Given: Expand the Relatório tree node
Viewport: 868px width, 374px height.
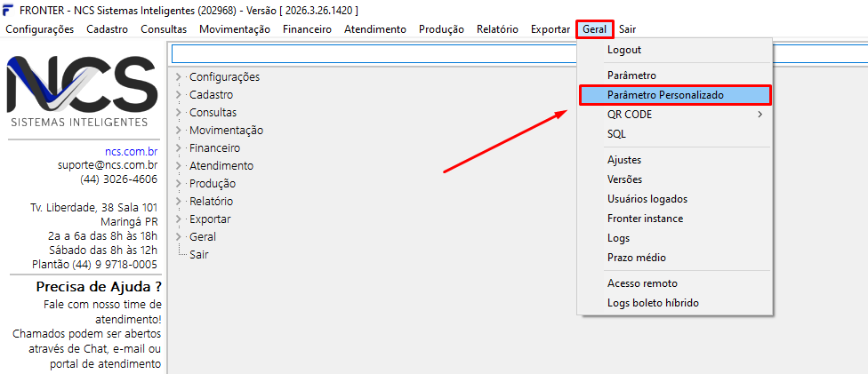Looking at the screenshot, I should (x=179, y=202).
